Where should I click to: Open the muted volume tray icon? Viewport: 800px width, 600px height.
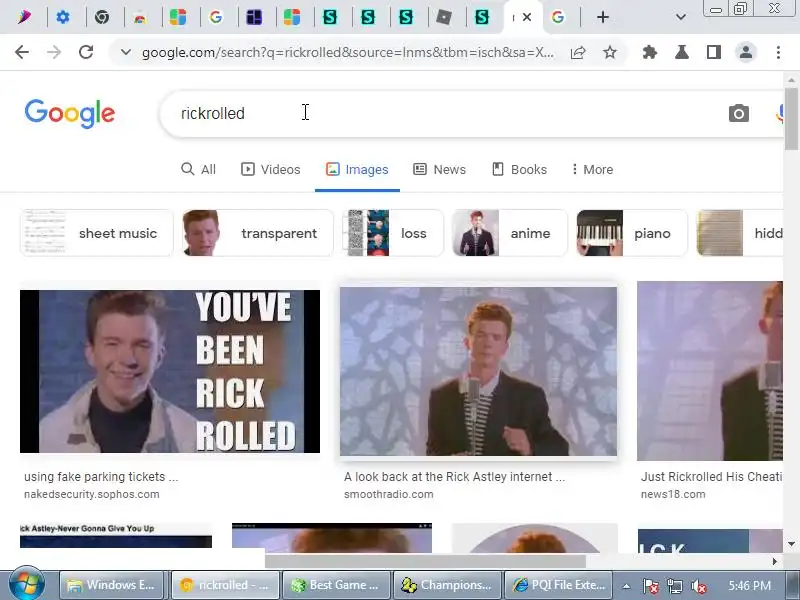[x=698, y=586]
